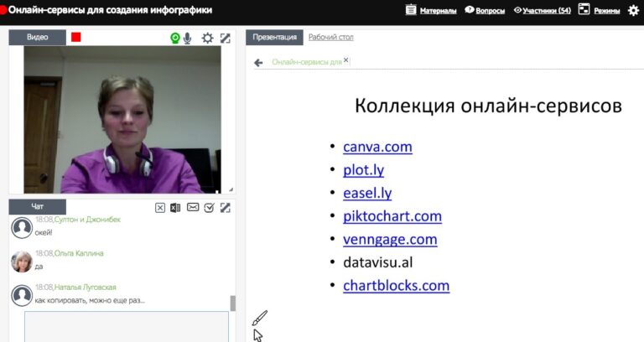This screenshot has height=342, width=644.
Task: Open the venngage.com link
Action: point(390,240)
